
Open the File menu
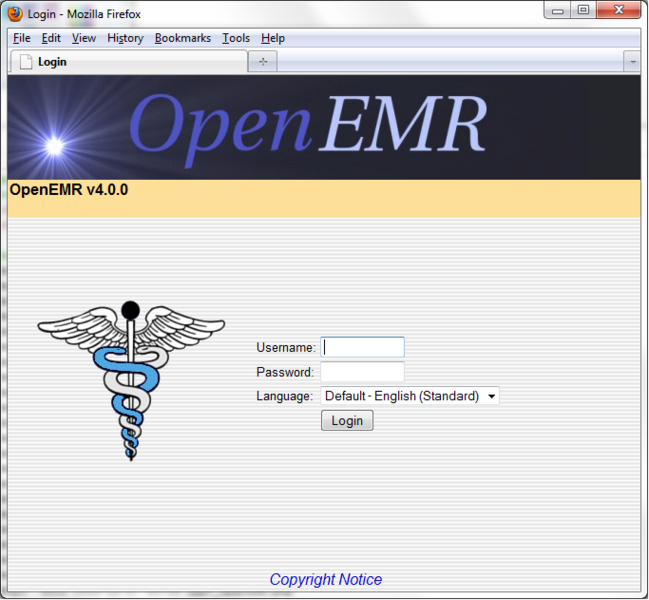22,38
